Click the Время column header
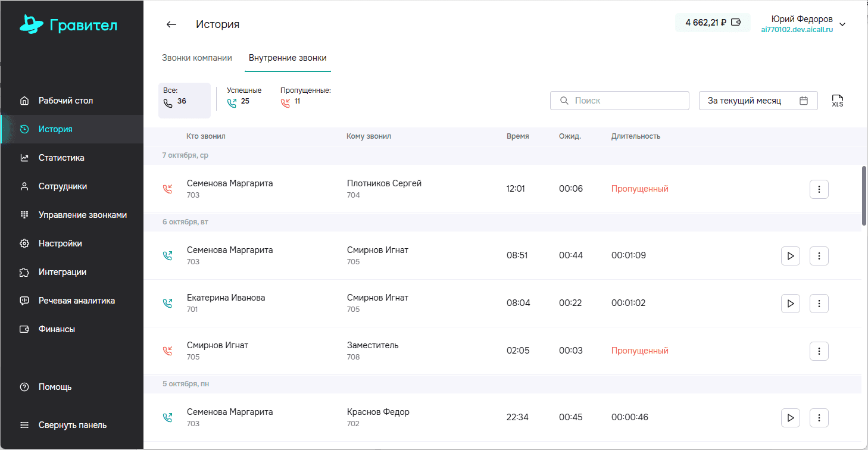Viewport: 868px width, 450px height. (517, 136)
